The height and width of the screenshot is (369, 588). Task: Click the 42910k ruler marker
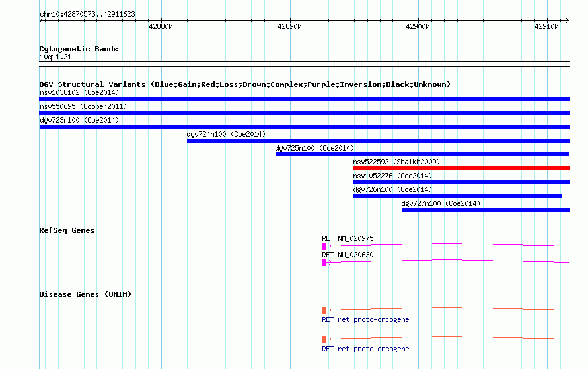click(x=546, y=26)
